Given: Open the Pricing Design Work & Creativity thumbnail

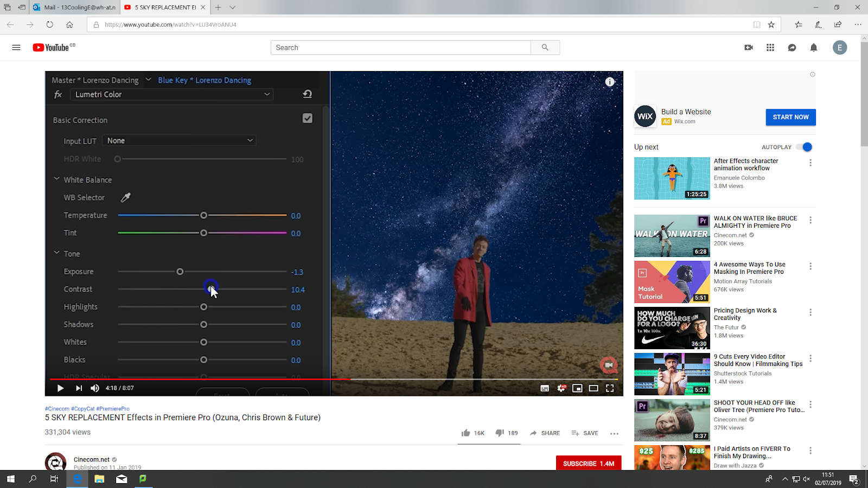Looking at the screenshot, I should click(672, 328).
